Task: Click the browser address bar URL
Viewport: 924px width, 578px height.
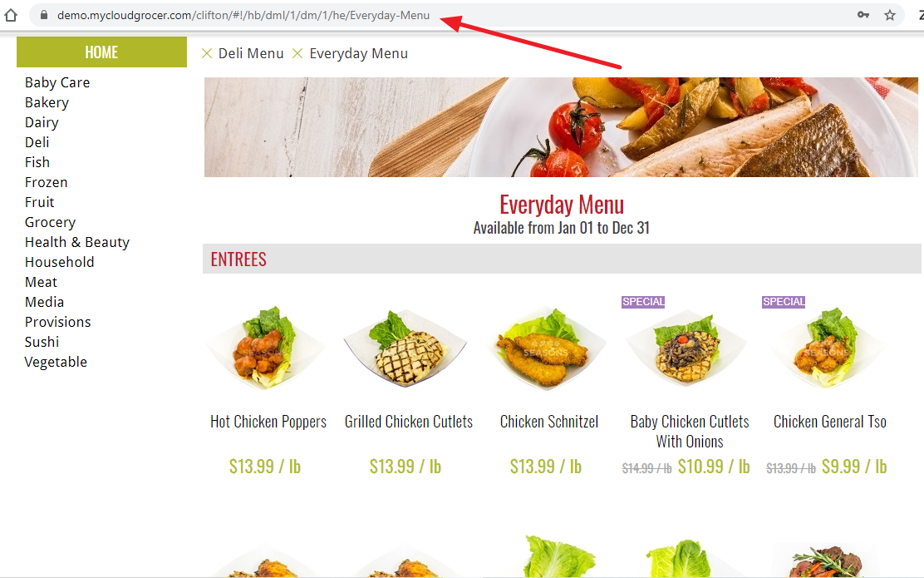Action: click(x=243, y=15)
